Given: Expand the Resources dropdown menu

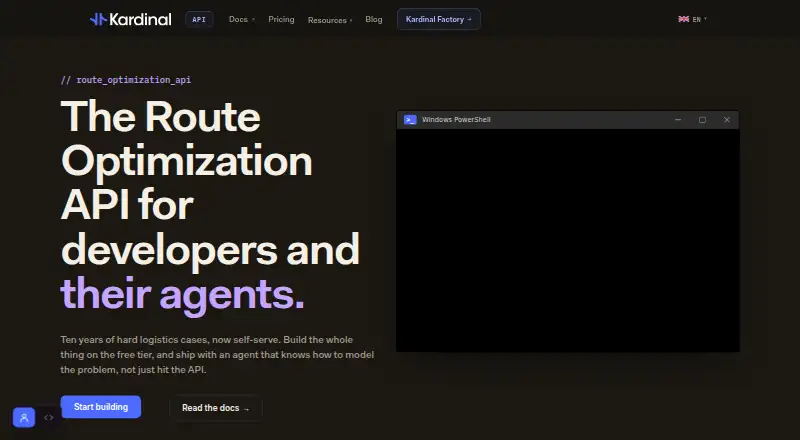Looking at the screenshot, I should 330,20.
